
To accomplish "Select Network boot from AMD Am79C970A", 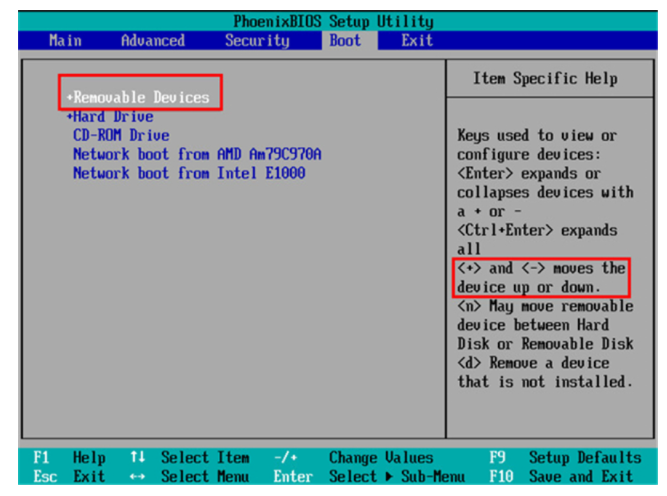I will click(x=197, y=154).
